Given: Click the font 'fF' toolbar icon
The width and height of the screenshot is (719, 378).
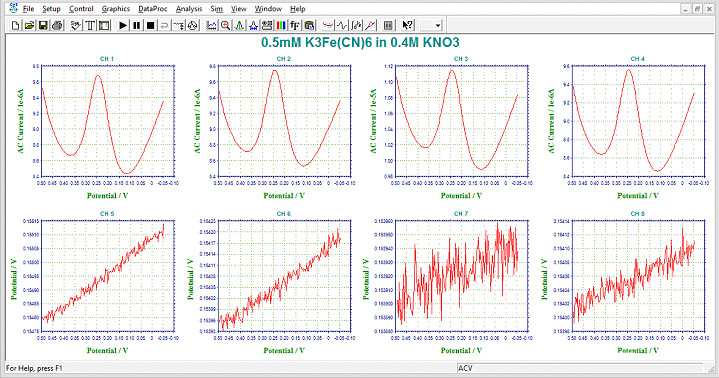Looking at the screenshot, I should pyautogui.click(x=295, y=25).
